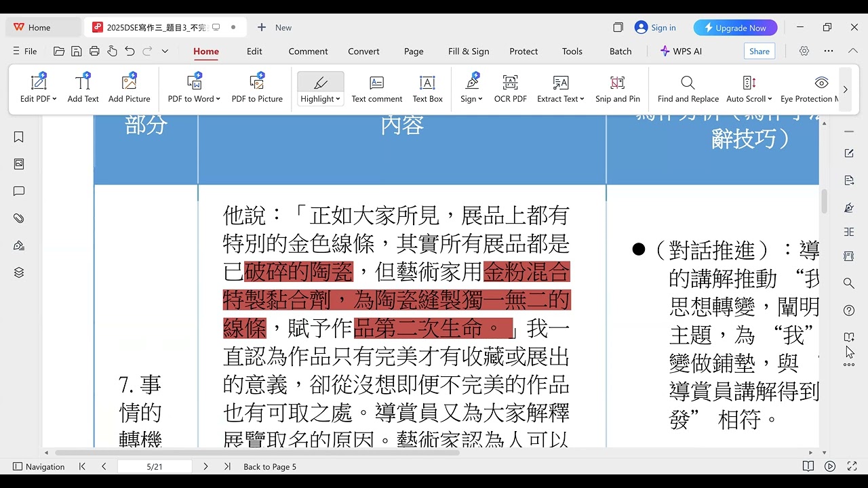The image size is (868, 488).
Task: Open help from right sidebar
Action: [849, 310]
